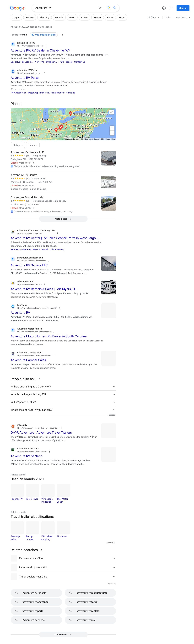Open the Google apps grid
Screen dimensions: 194x644
[171, 8]
